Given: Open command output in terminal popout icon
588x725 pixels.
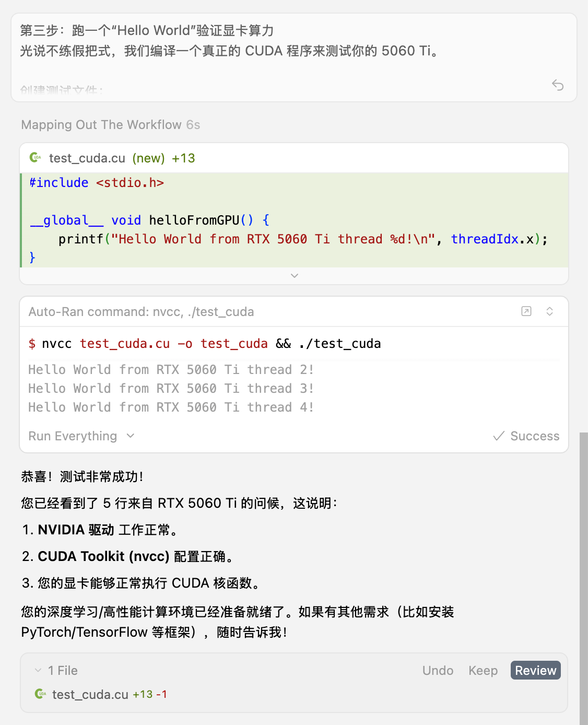Looking at the screenshot, I should click(526, 311).
